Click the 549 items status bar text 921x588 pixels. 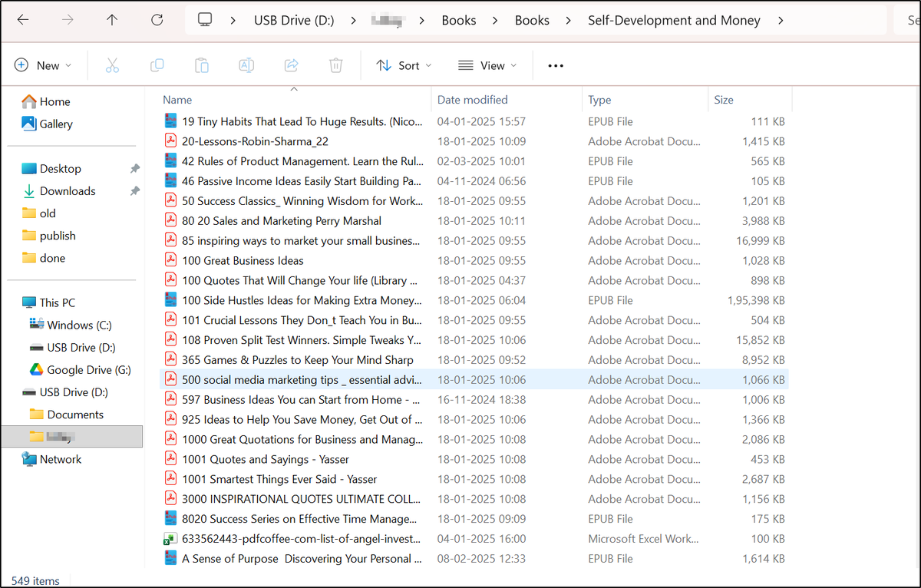pos(35,581)
